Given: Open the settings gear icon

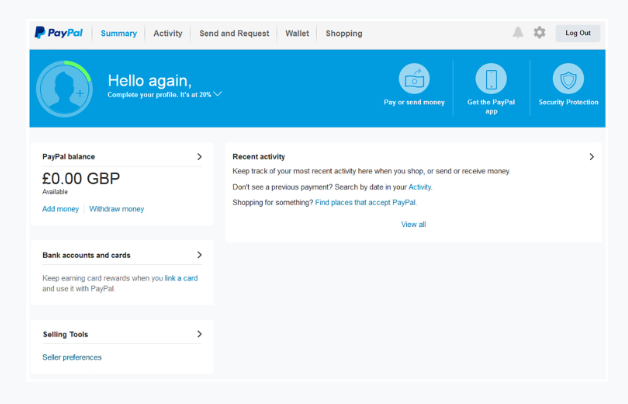Looking at the screenshot, I should [540, 33].
